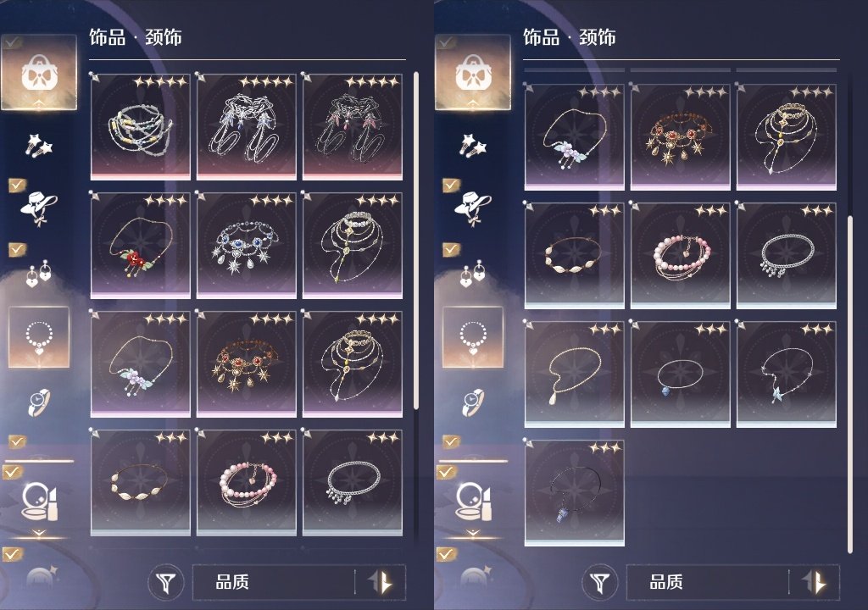
Task: Select the wristwatch category icon in right sidebar
Action: click(x=472, y=402)
